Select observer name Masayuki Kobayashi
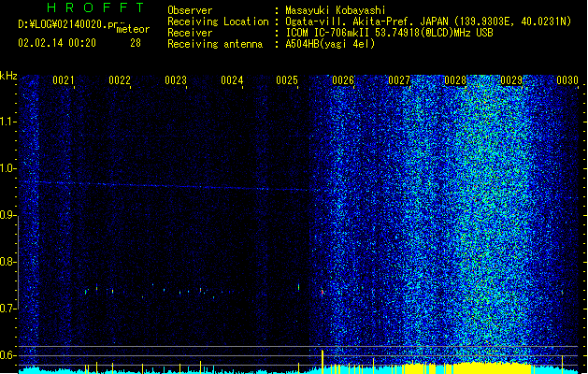588x374 pixels. (x=336, y=10)
